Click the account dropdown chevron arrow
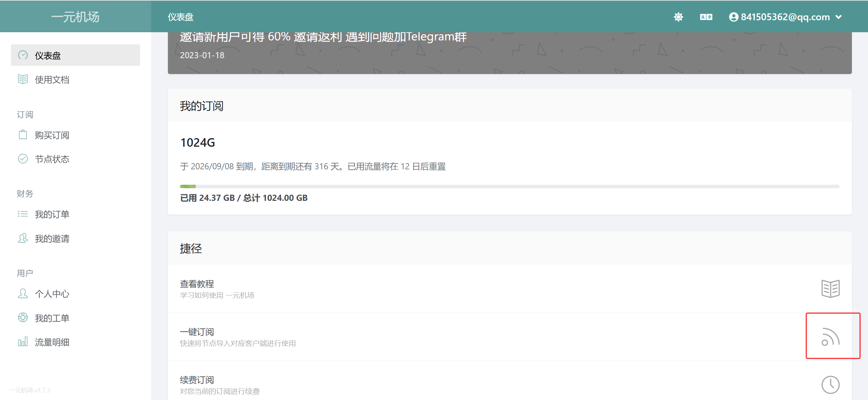The image size is (868, 400). tap(839, 17)
